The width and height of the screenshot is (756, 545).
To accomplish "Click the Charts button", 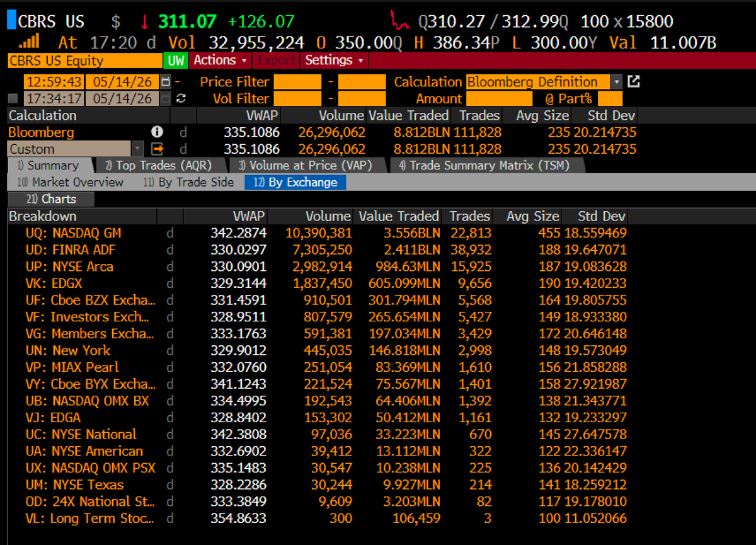I will (x=52, y=199).
